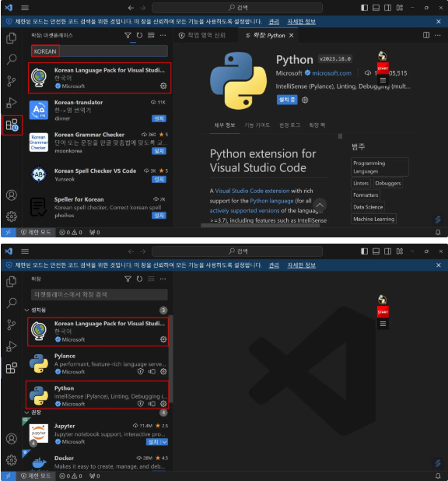448x481 pixels.
Task: Collapse the 권장 recommended section
Action: click(27, 413)
